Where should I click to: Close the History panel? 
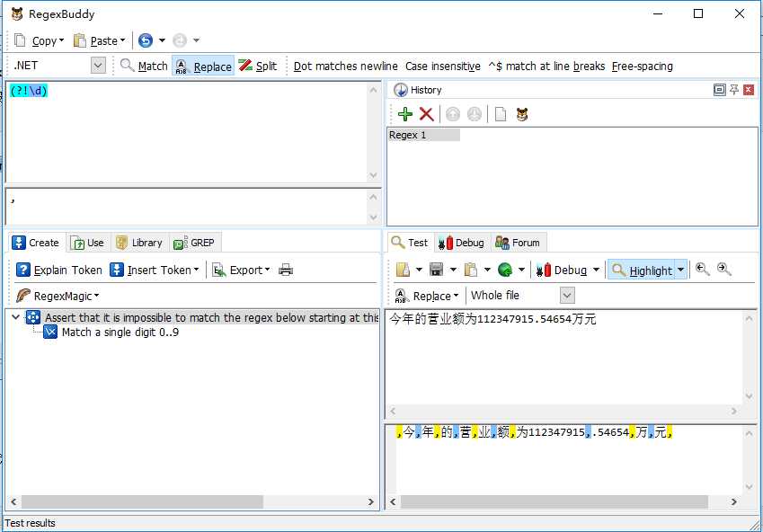coord(749,90)
